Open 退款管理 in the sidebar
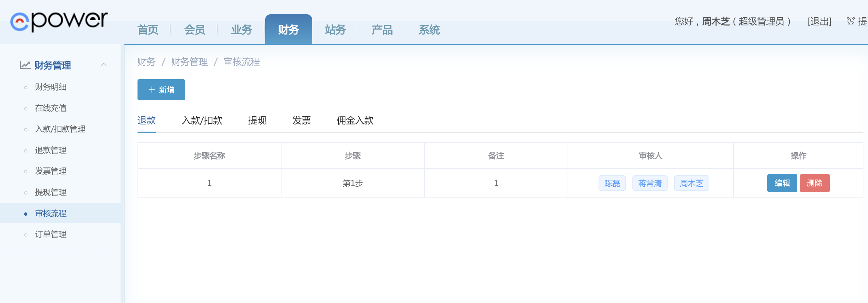 51,150
